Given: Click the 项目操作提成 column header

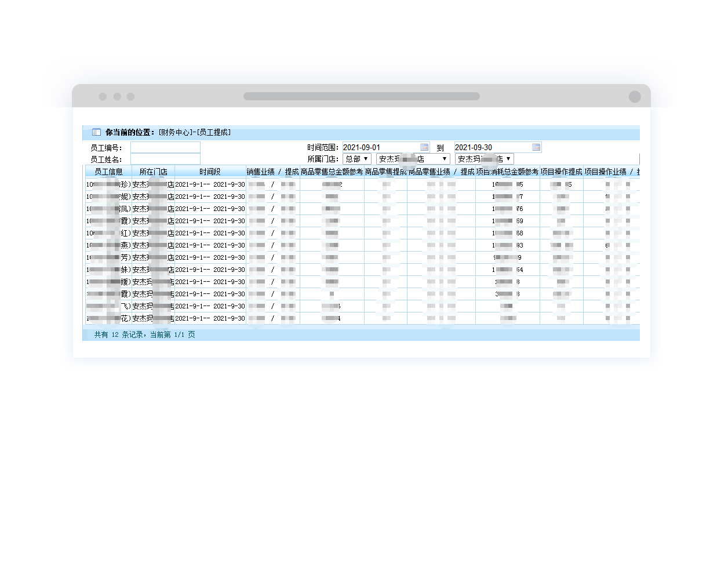Looking at the screenshot, I should tap(561, 172).
